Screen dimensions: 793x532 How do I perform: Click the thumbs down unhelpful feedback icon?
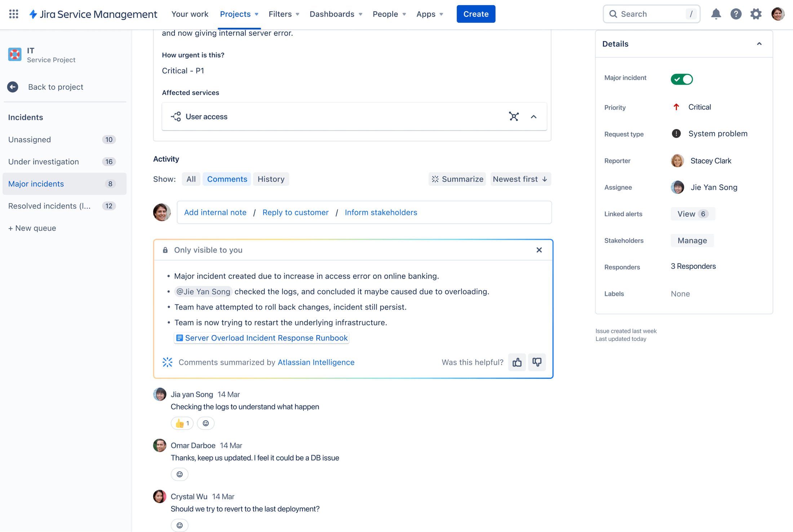pyautogui.click(x=537, y=362)
